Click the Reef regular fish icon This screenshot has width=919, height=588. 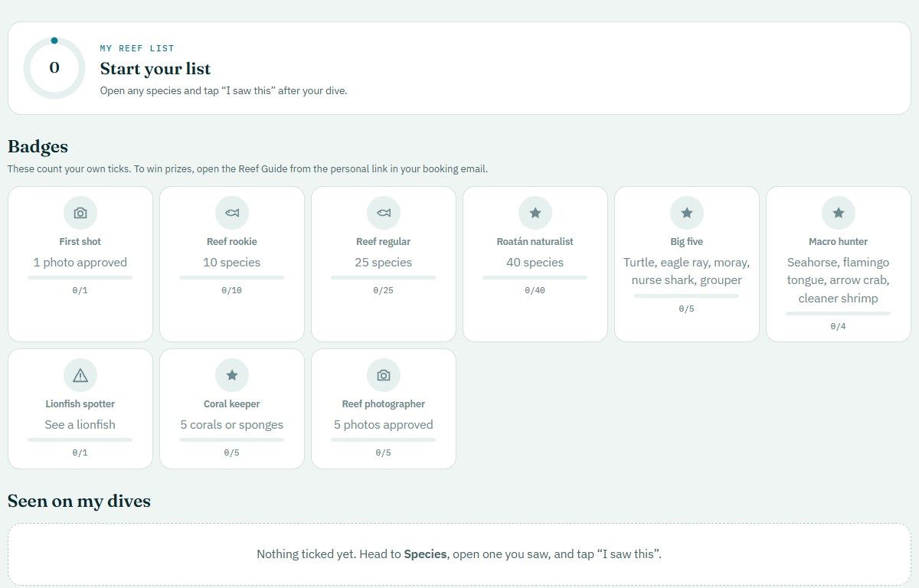tap(384, 213)
